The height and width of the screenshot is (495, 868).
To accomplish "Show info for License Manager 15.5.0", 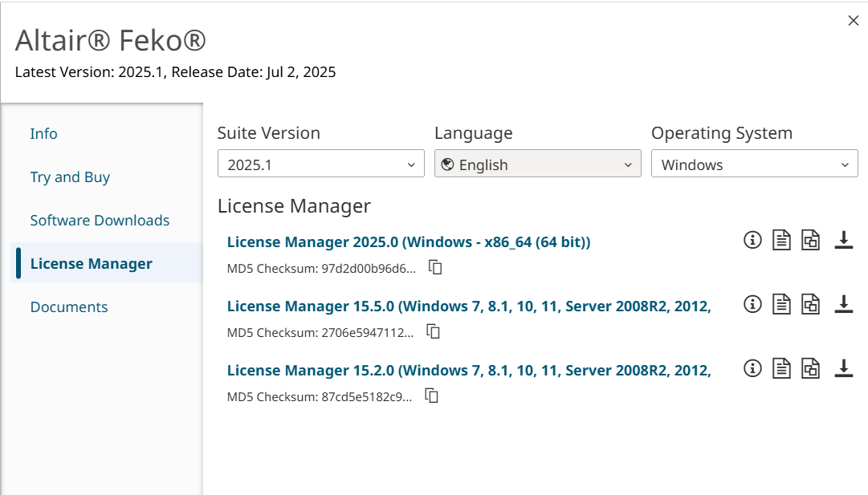I will pos(752,304).
